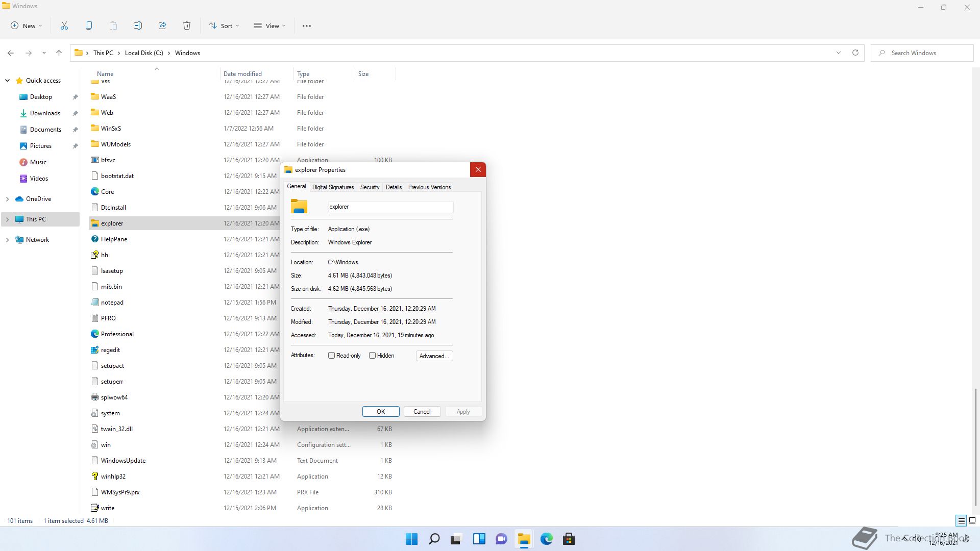Select the regedit application file
980x551 pixels.
(x=110, y=350)
